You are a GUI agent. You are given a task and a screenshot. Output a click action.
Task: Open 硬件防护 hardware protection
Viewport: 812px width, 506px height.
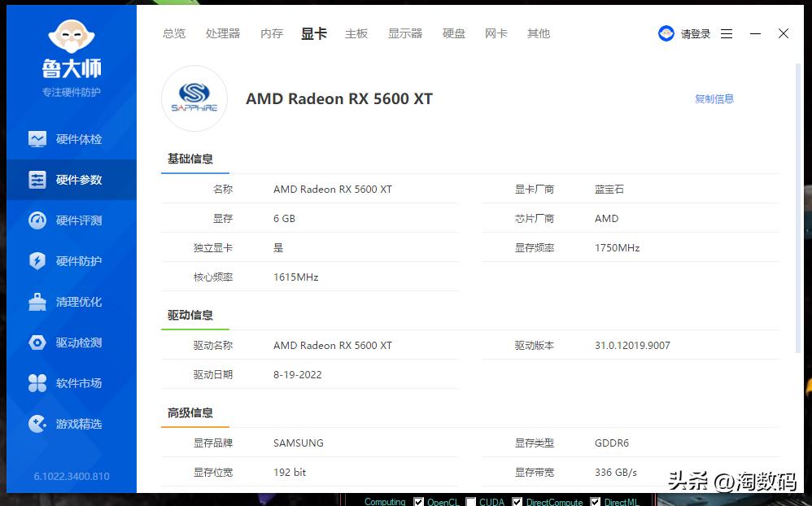point(71,261)
